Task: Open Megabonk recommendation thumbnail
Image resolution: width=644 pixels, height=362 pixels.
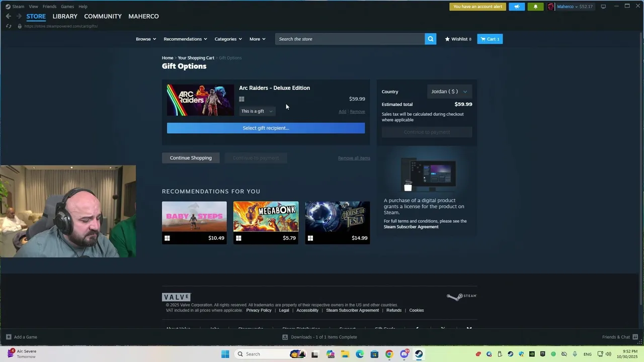Action: [x=266, y=217]
